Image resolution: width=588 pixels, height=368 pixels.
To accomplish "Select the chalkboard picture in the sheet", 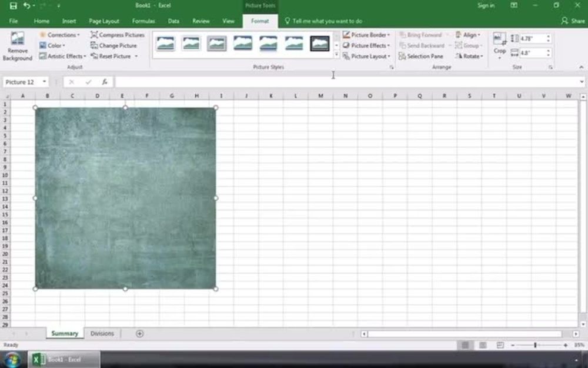I will [x=125, y=198].
